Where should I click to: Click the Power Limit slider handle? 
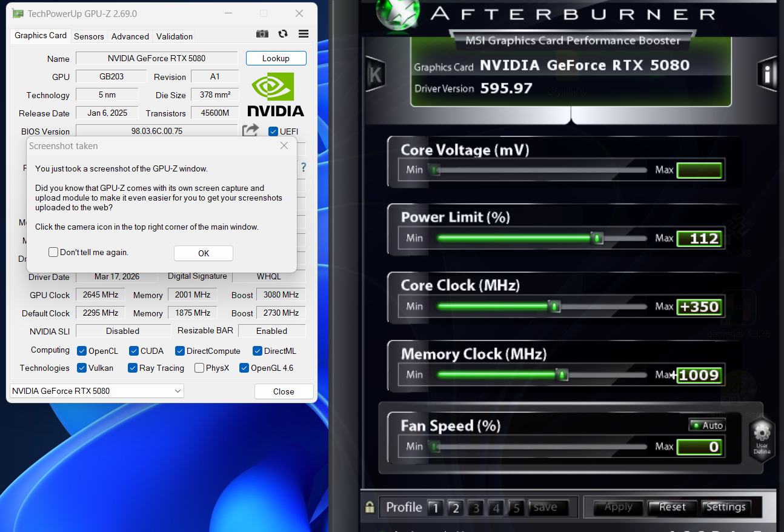click(x=597, y=238)
